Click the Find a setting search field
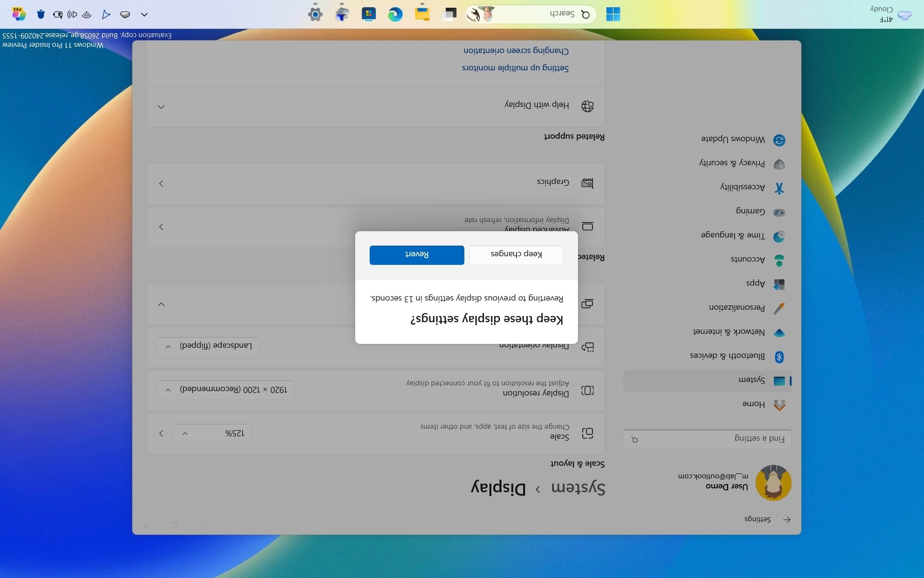Image resolution: width=924 pixels, height=578 pixels. [x=707, y=439]
